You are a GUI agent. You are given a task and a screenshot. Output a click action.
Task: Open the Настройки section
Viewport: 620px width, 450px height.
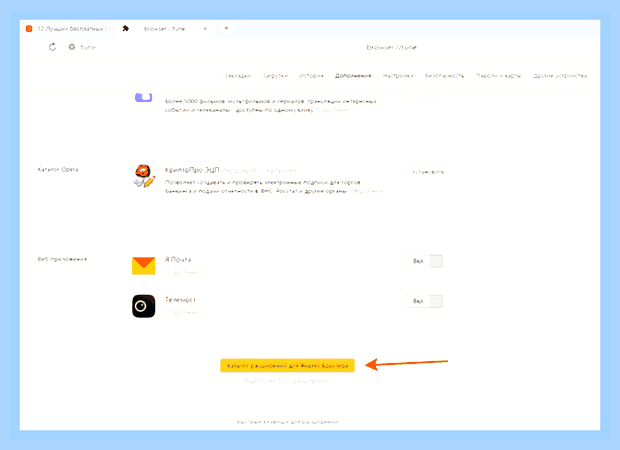[x=398, y=76]
